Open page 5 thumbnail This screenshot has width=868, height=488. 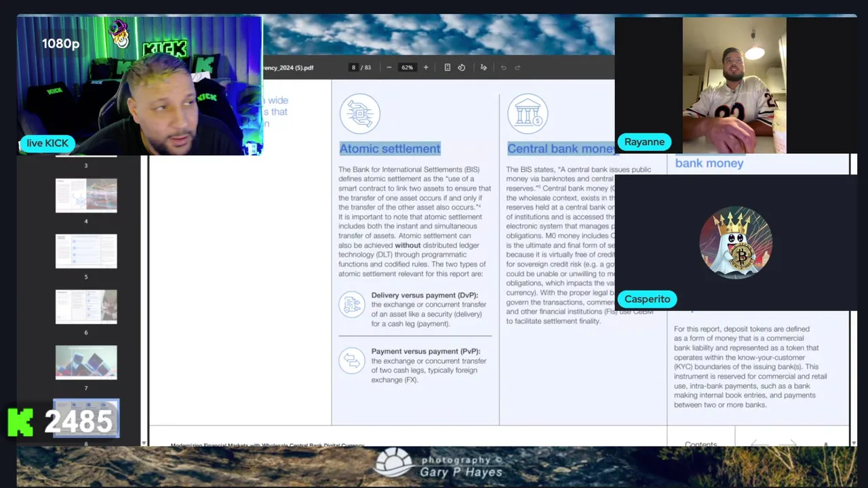click(86, 251)
